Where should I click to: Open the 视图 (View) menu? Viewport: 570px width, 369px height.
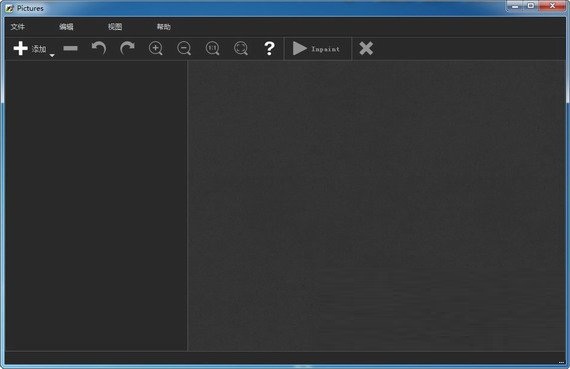(115, 27)
